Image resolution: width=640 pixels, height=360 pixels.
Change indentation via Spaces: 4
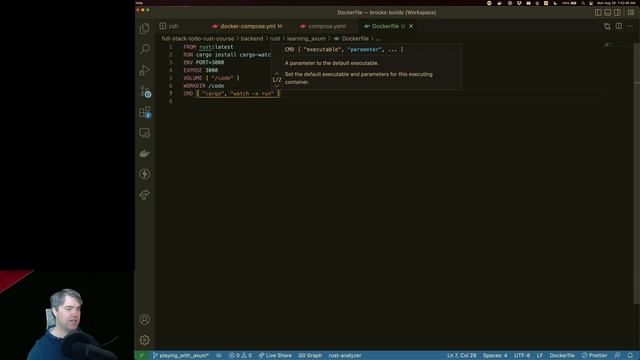(x=495, y=356)
